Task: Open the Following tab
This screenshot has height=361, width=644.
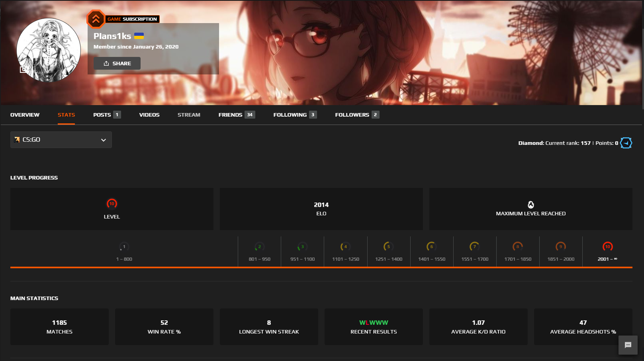Action: tap(295, 115)
